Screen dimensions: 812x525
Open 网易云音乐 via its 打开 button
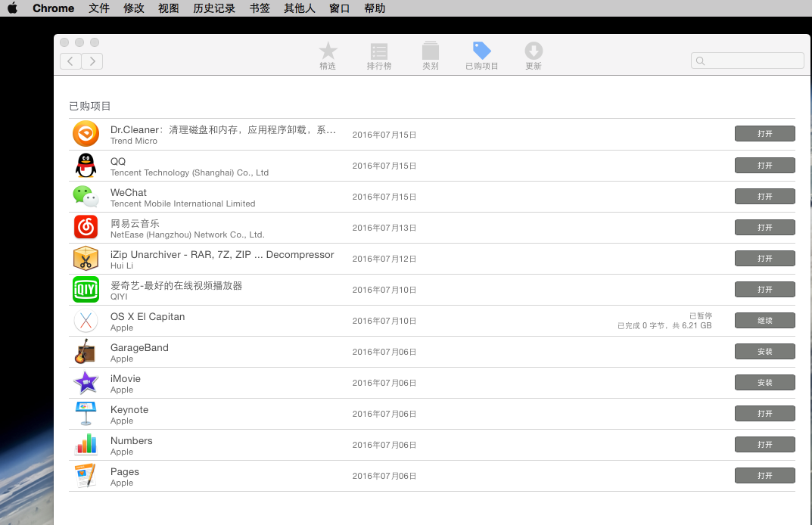tap(765, 227)
